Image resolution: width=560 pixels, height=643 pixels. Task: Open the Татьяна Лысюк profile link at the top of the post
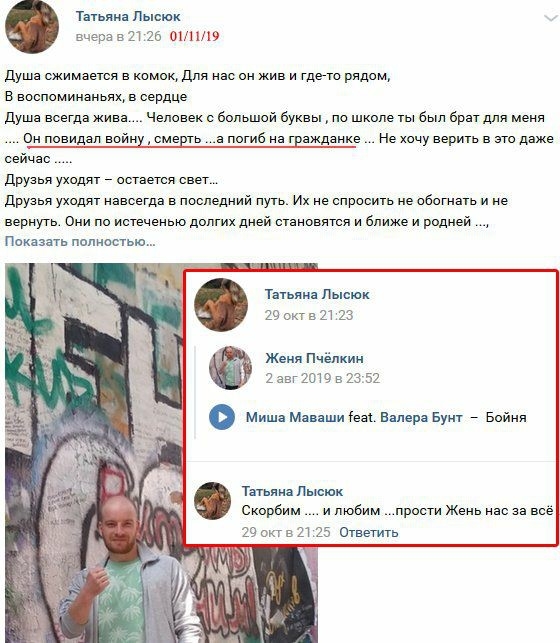click(128, 16)
